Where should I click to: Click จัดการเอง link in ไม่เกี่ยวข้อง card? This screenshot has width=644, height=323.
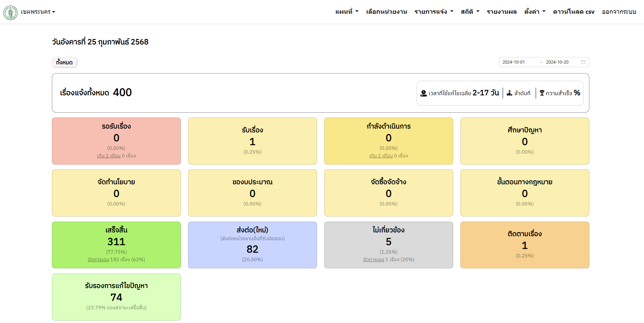click(x=373, y=259)
